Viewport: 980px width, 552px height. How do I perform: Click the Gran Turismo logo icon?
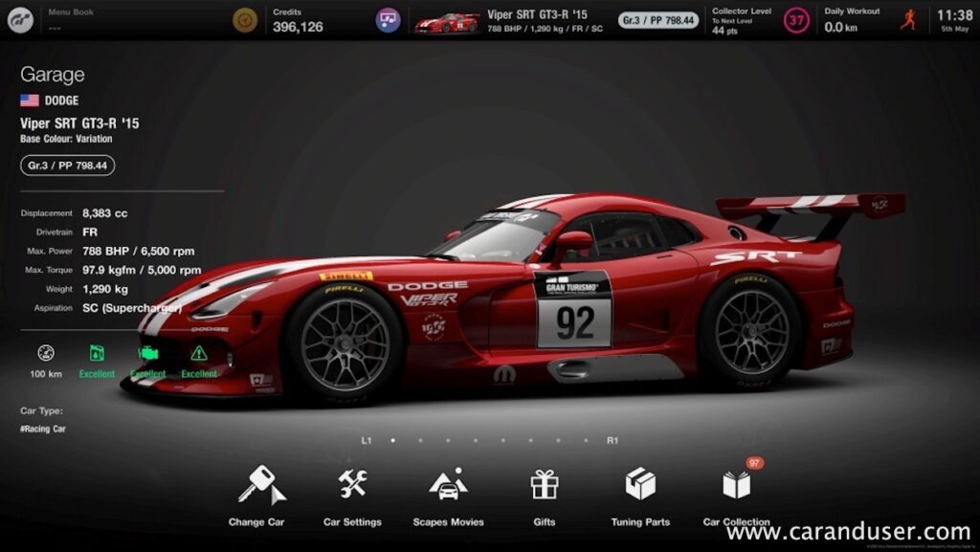click(x=20, y=20)
